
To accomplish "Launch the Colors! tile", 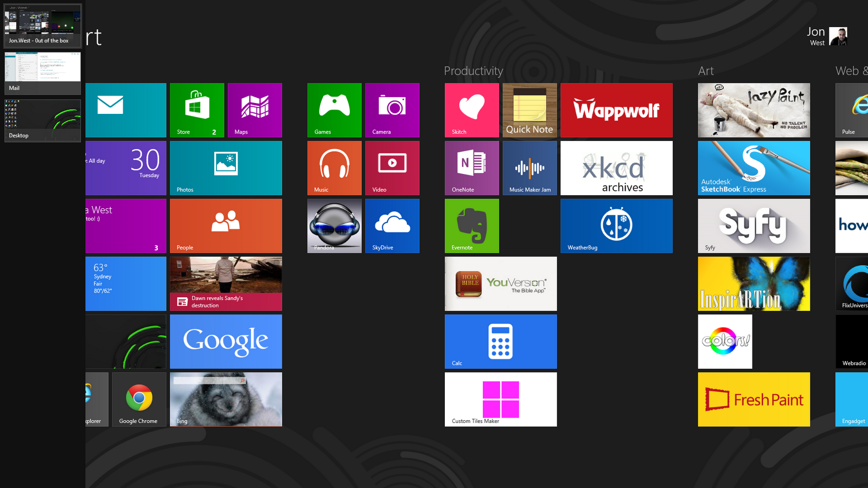I will (x=725, y=342).
